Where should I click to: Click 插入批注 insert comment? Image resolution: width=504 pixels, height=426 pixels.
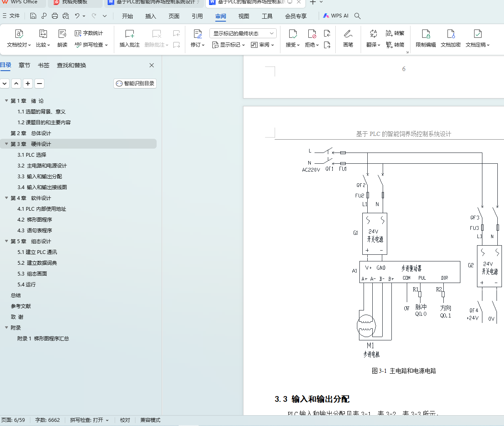(x=130, y=39)
